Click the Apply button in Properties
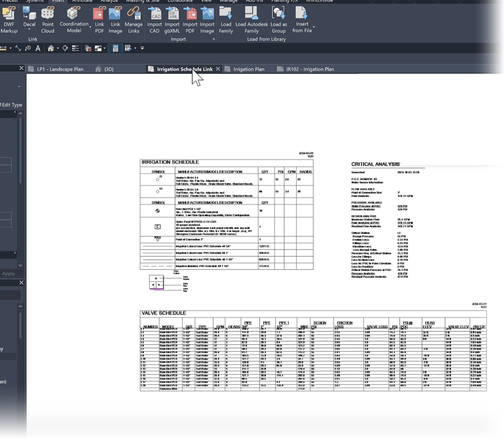 coord(8,274)
